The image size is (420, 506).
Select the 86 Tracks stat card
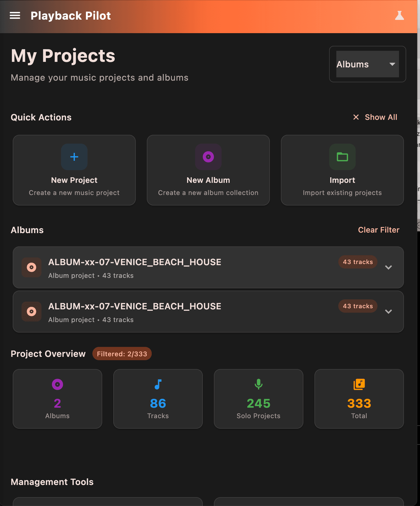[x=158, y=399]
